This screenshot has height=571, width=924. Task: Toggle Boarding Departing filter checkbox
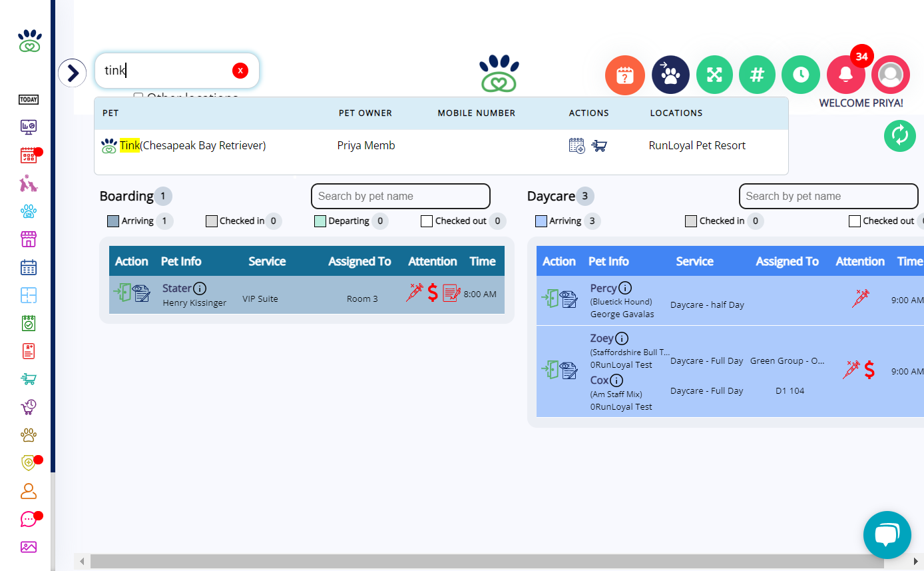tap(320, 221)
